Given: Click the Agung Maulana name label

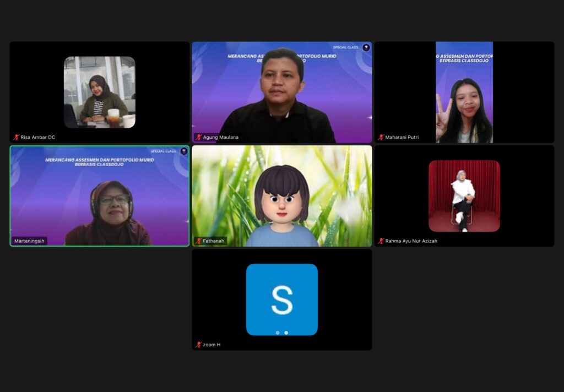Looking at the screenshot, I should coord(220,138).
